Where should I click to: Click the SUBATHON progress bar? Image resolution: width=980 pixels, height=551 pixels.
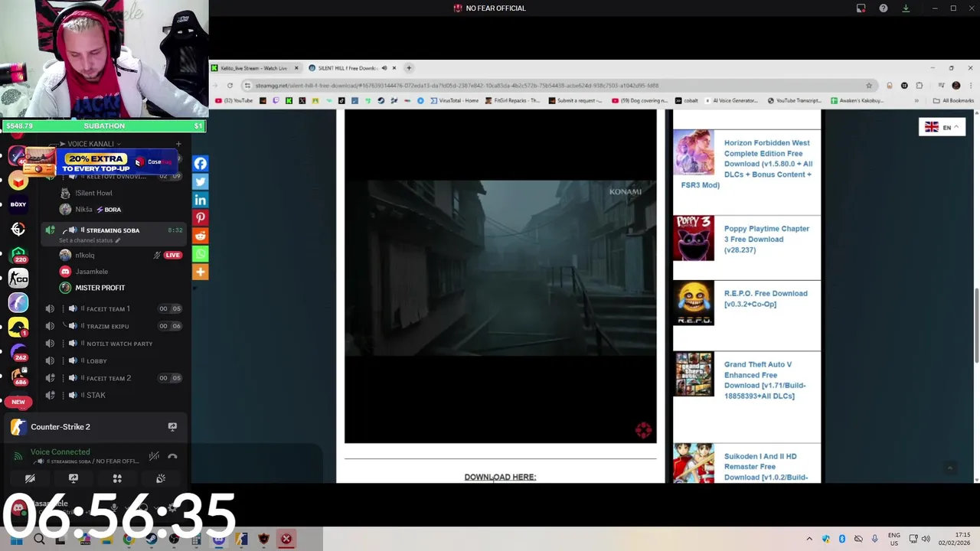103,126
